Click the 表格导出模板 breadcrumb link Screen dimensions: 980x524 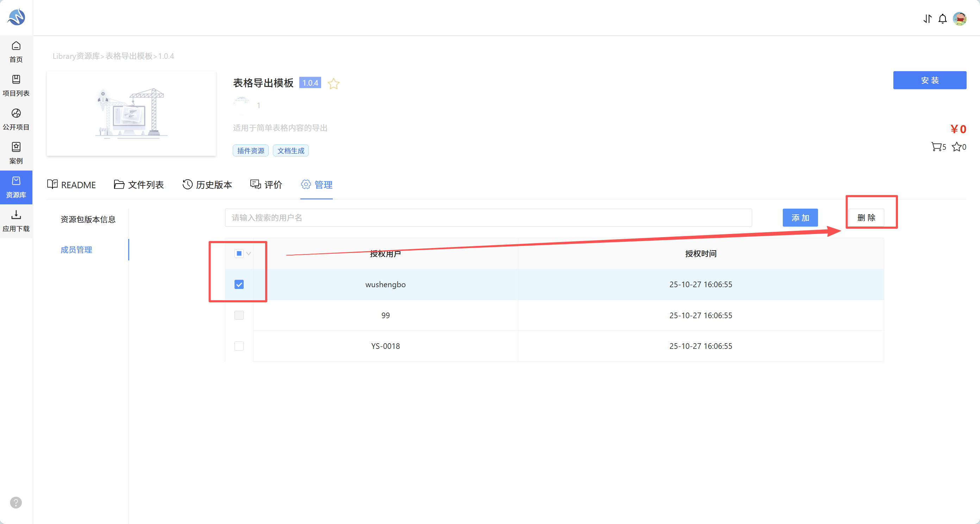click(x=129, y=56)
